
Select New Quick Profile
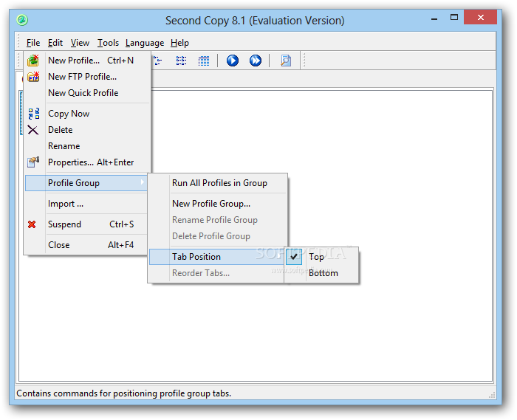87,93
